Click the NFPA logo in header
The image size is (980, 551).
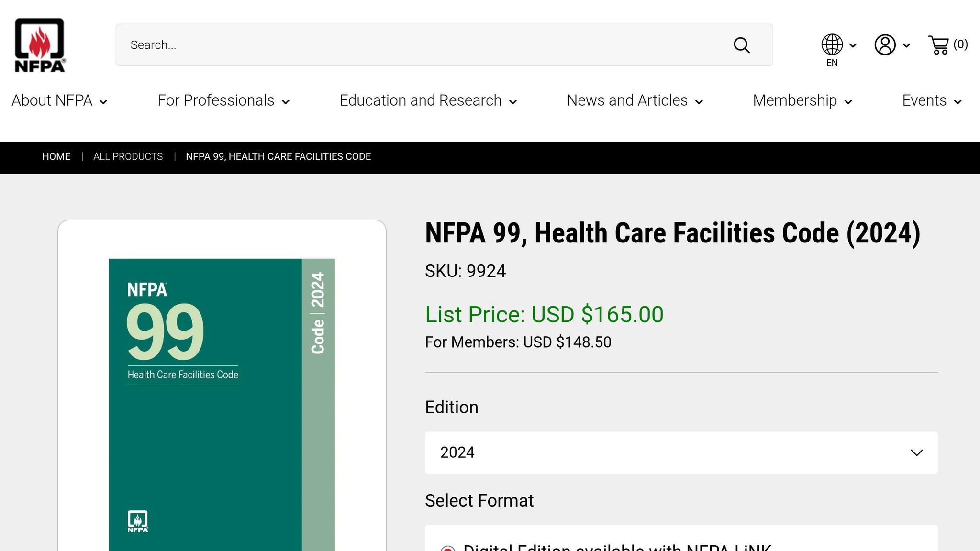pos(40,45)
